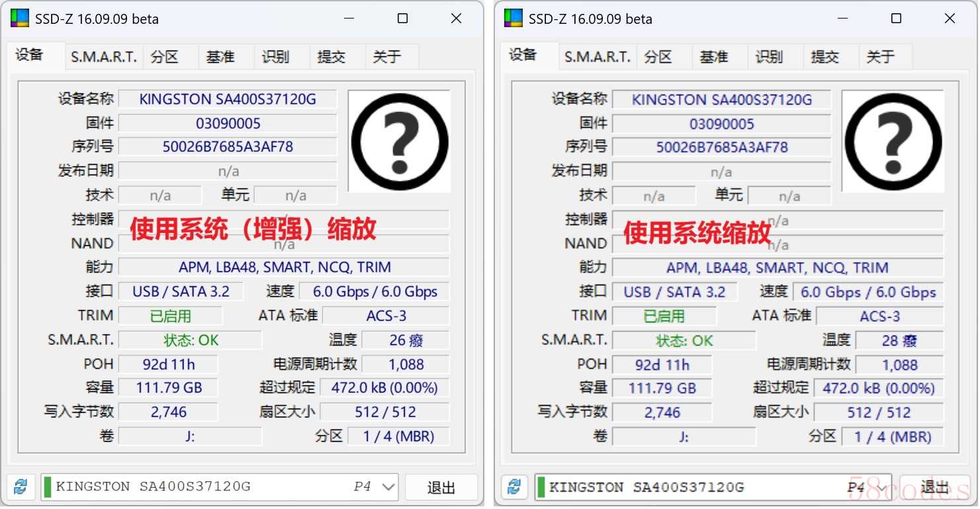This screenshot has width=980, height=509.
Task: Open 提交 tab in right window
Action: [x=824, y=57]
